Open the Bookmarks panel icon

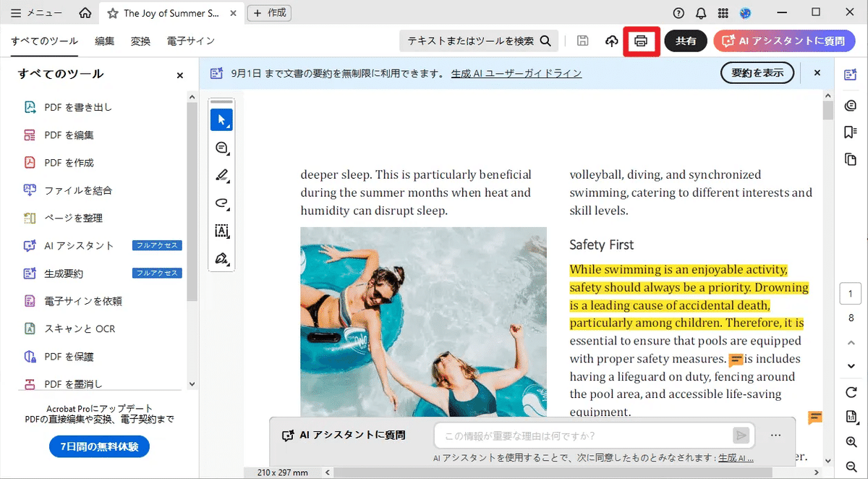(x=851, y=132)
